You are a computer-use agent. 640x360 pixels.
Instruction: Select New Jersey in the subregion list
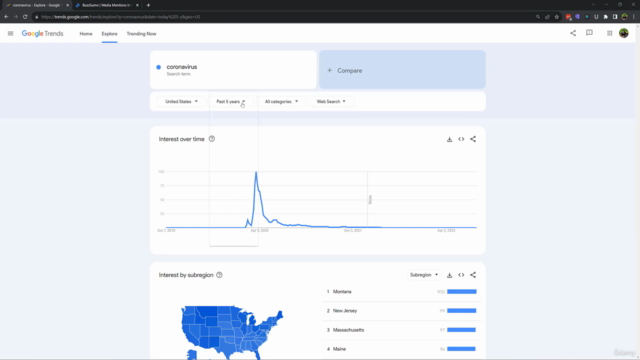(345, 311)
